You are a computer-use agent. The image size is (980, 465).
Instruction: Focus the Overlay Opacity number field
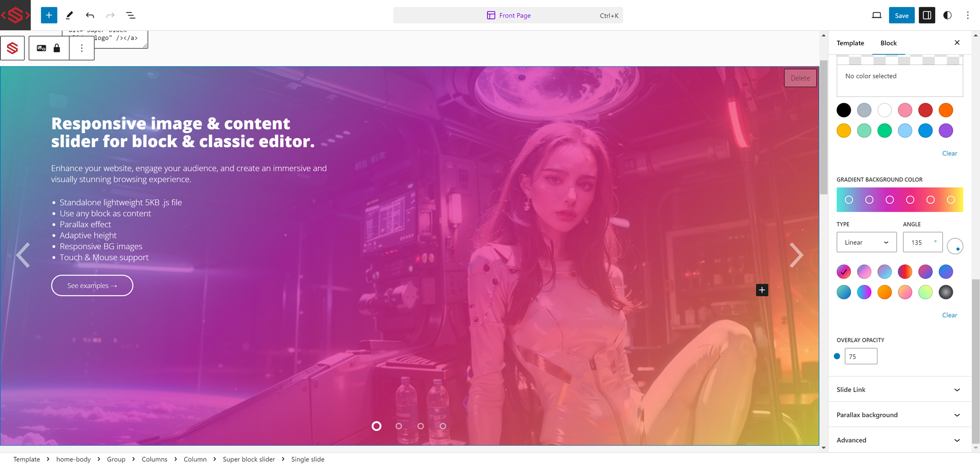(x=861, y=356)
